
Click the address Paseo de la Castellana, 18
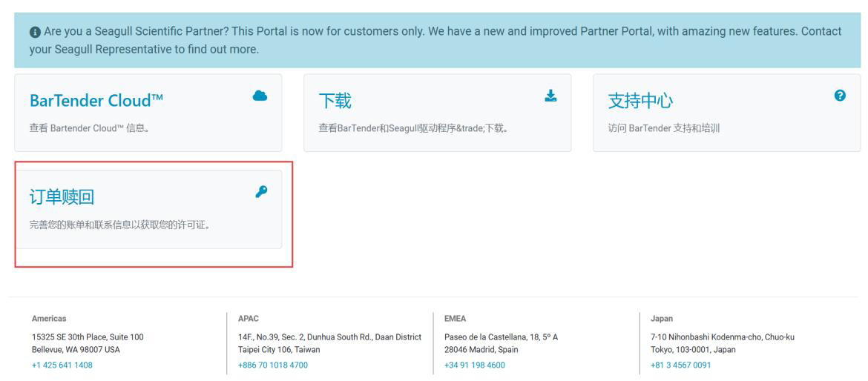pyautogui.click(x=501, y=337)
